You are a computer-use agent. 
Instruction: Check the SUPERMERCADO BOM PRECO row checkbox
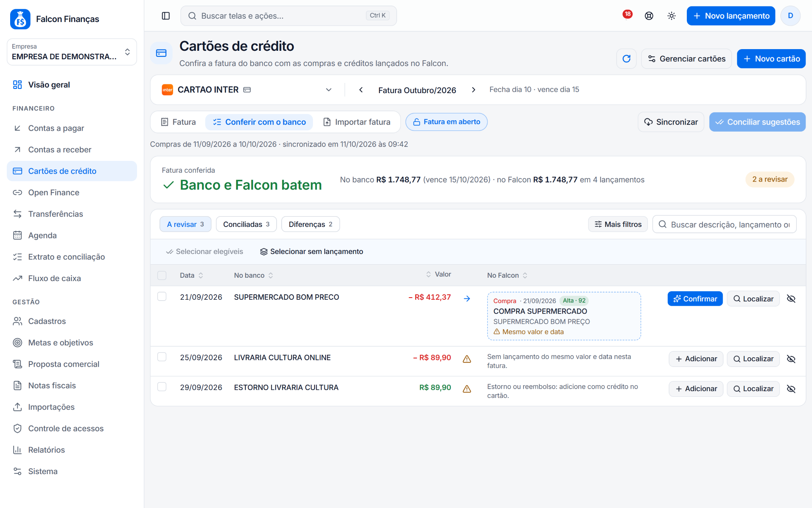pos(162,296)
